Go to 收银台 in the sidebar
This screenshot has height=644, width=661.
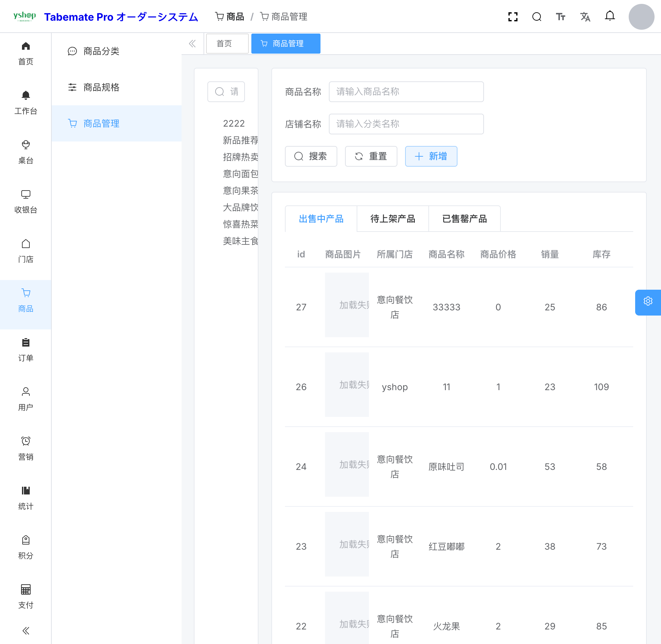tap(26, 202)
